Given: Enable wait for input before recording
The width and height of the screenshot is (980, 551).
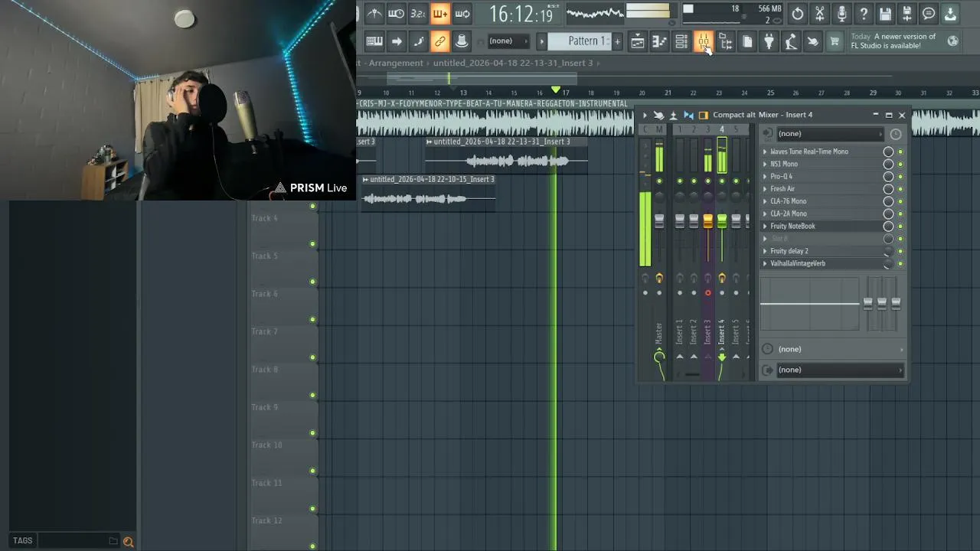Looking at the screenshot, I should click(396, 14).
